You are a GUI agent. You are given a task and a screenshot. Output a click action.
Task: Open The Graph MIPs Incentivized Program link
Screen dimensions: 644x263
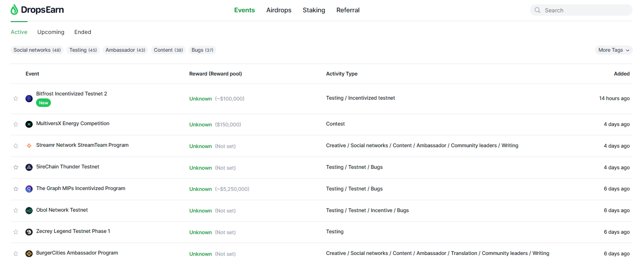point(81,188)
